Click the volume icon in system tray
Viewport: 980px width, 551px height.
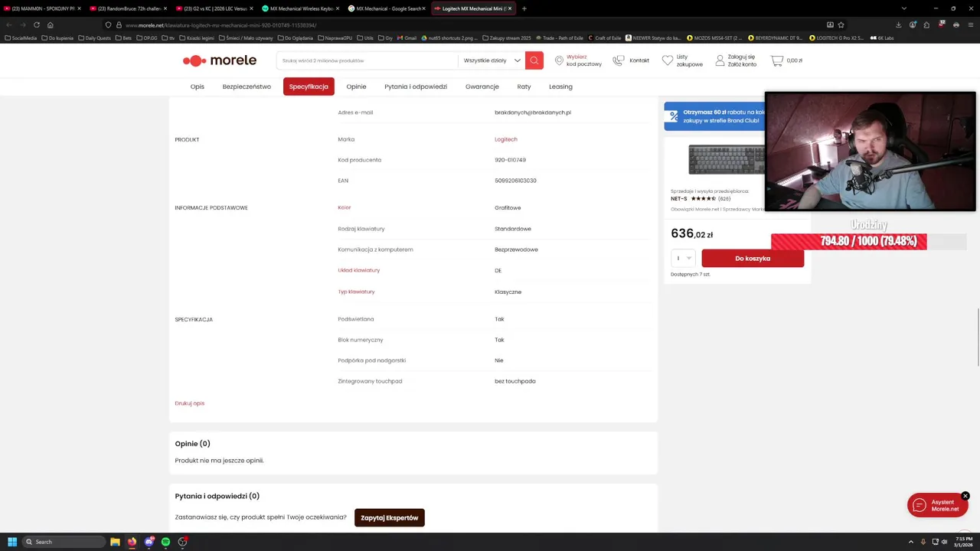(944, 542)
